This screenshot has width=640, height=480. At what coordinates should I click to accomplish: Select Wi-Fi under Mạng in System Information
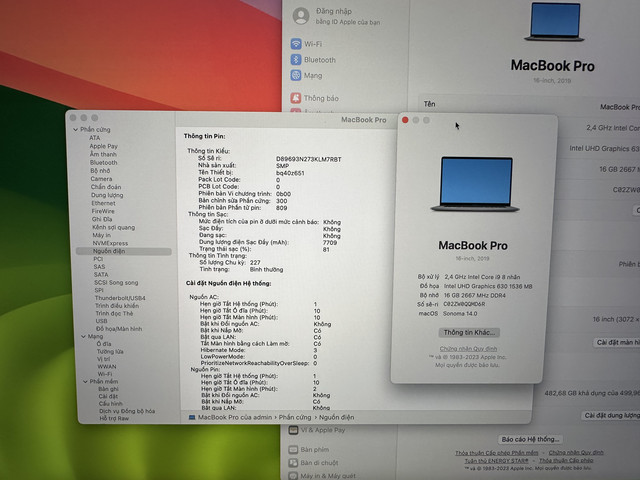[105, 374]
